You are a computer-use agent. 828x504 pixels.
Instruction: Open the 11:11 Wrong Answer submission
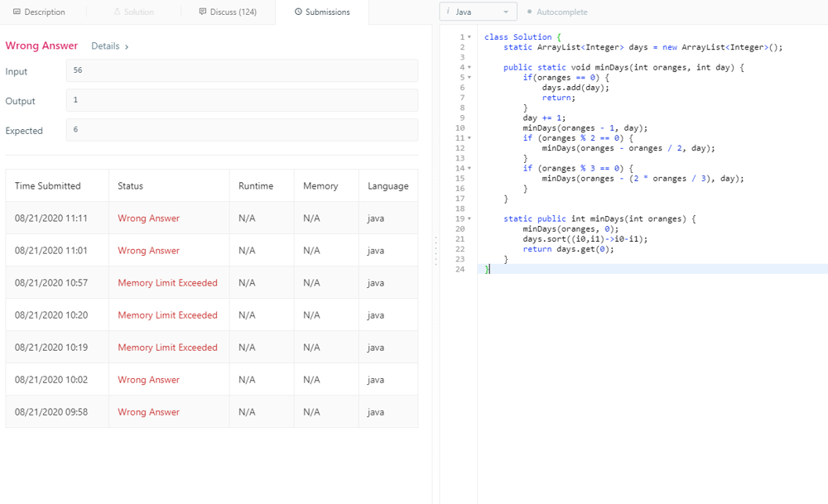[x=148, y=218]
